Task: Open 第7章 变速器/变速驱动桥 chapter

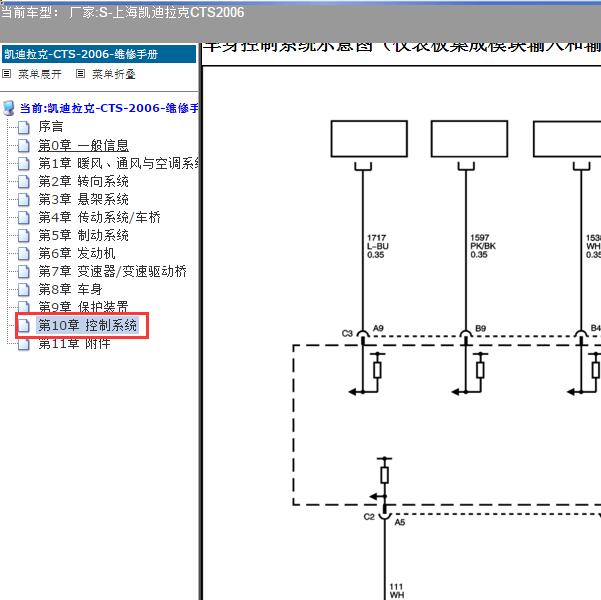Action: [112, 271]
